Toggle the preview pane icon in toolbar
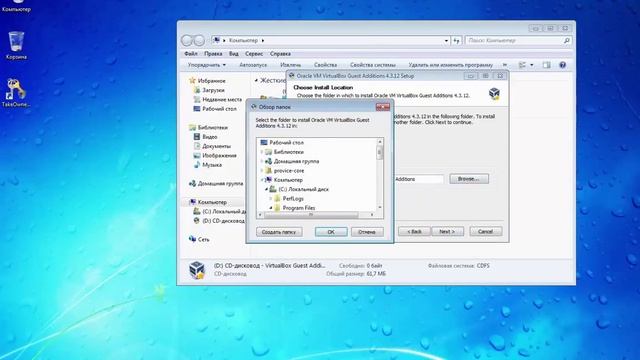Viewport: 640px width, 360px height. coord(546,65)
